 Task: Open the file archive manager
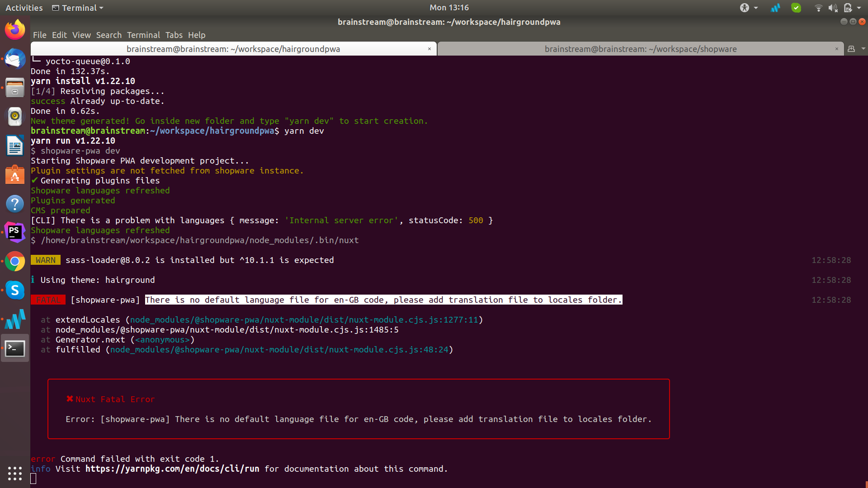15,88
